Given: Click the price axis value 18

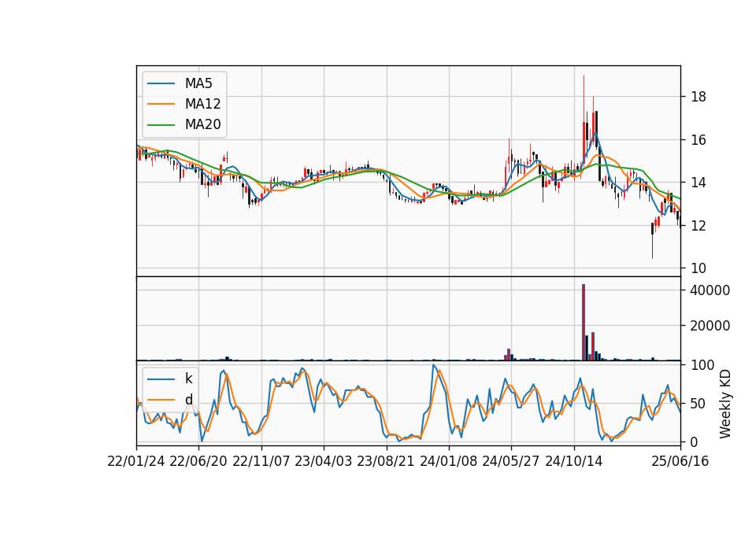Looking at the screenshot, I should click(x=699, y=97).
